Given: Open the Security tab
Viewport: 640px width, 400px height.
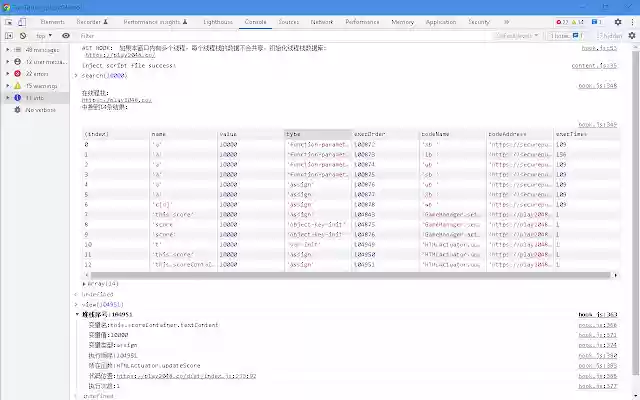Looking at the screenshot, I should (x=479, y=22).
